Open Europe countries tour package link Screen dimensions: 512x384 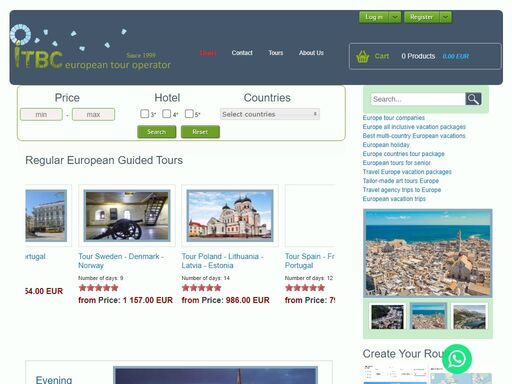(404, 154)
